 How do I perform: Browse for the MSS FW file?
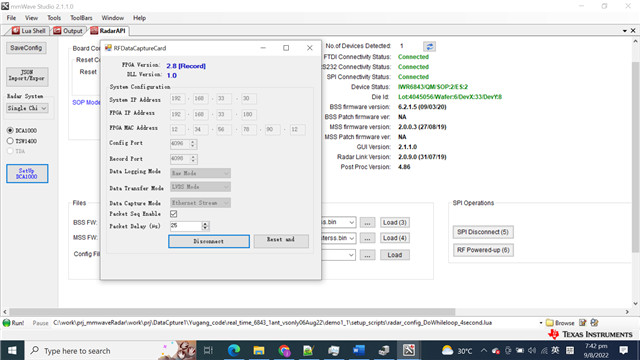pyautogui.click(x=367, y=238)
